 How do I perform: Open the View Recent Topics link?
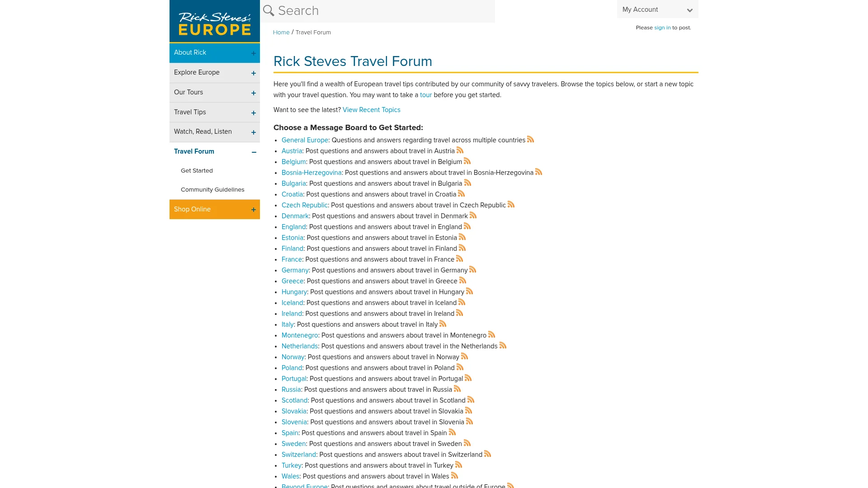371,110
